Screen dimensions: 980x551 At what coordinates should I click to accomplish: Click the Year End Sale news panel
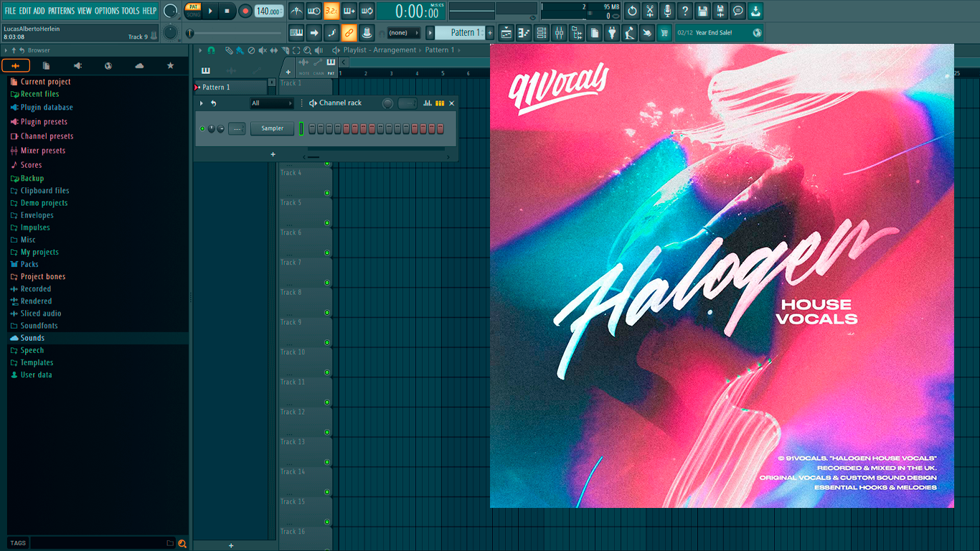click(x=720, y=32)
